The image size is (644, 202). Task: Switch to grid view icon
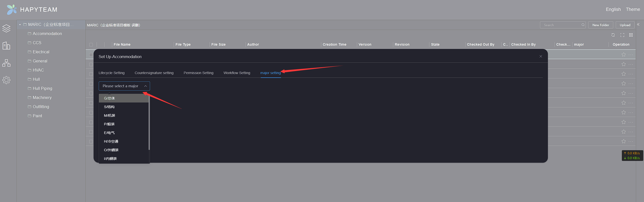coord(631,35)
